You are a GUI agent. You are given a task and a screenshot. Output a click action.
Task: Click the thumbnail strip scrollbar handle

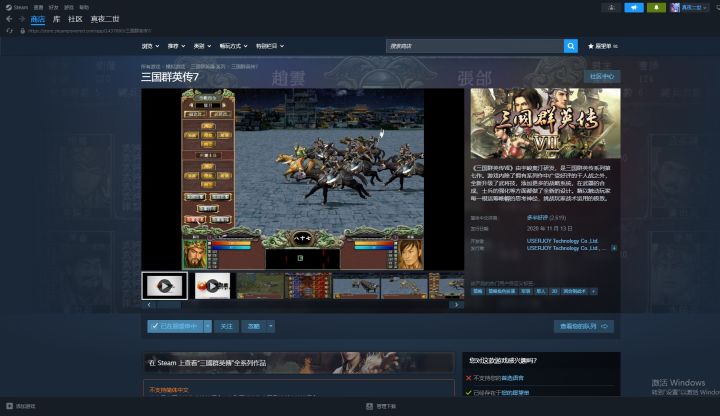(x=169, y=305)
